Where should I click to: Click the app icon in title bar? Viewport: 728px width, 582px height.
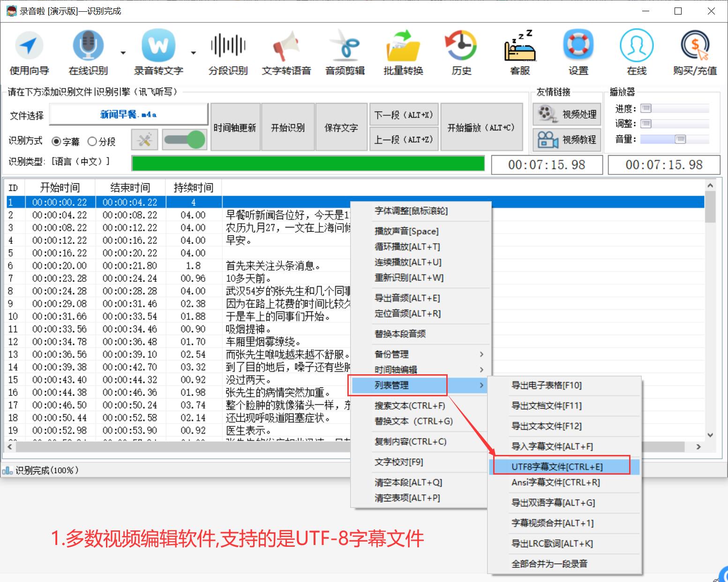[x=11, y=11]
